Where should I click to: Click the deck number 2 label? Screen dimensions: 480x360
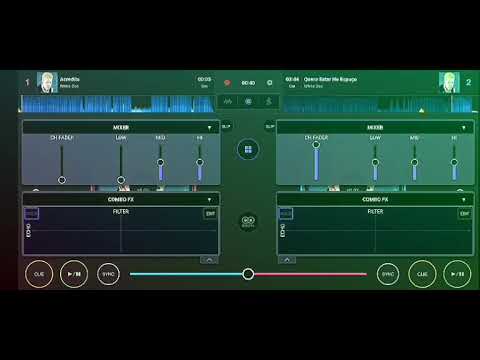pos(468,82)
